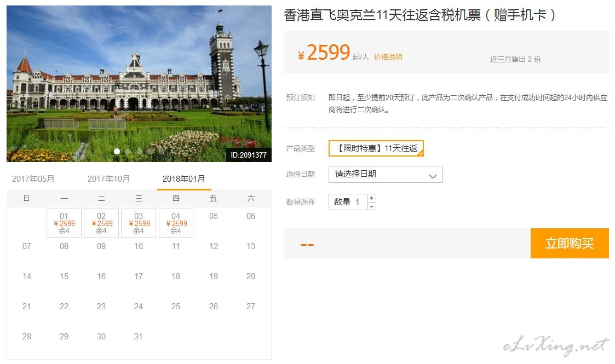The image size is (615, 364).
Task: Click the 五 Friday column header
Action: (214, 198)
